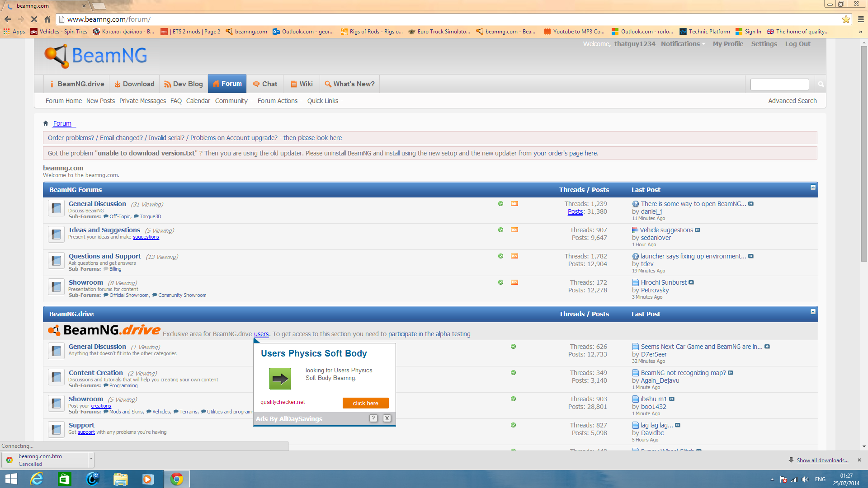Show more bookmarks chevron
The image size is (868, 488).
click(860, 32)
